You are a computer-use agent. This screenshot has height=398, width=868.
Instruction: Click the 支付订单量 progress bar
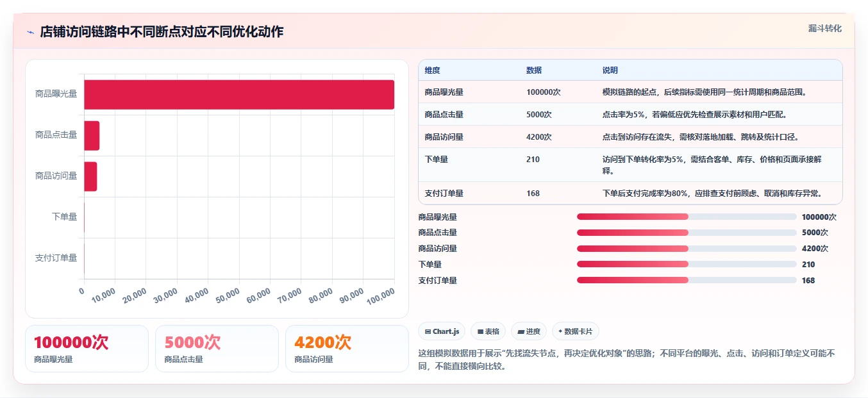coord(687,280)
